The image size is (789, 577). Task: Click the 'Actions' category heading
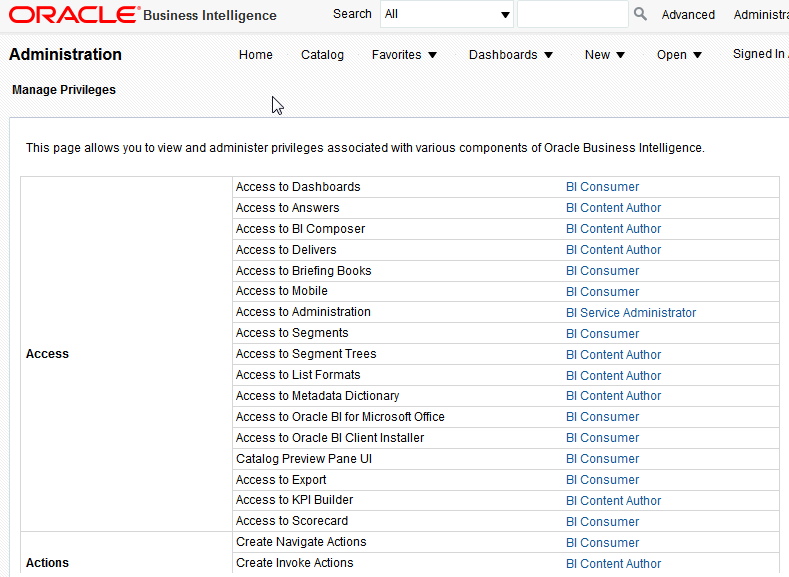pos(47,563)
